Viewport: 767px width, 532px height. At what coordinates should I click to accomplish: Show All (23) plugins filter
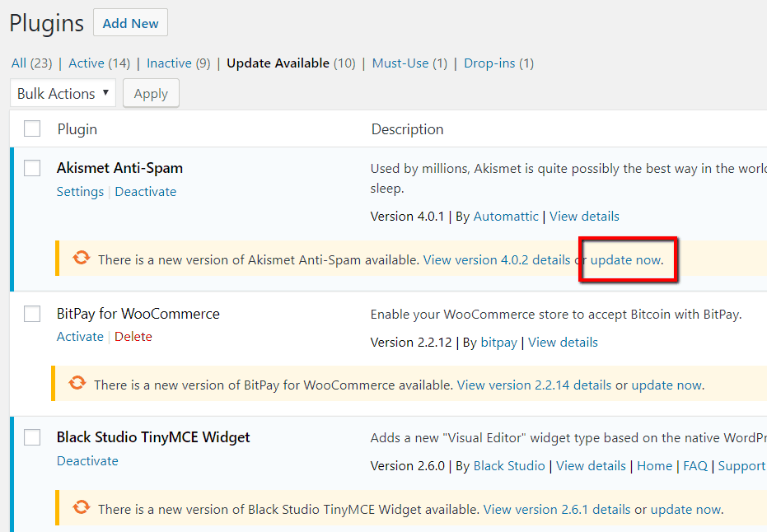coord(32,63)
